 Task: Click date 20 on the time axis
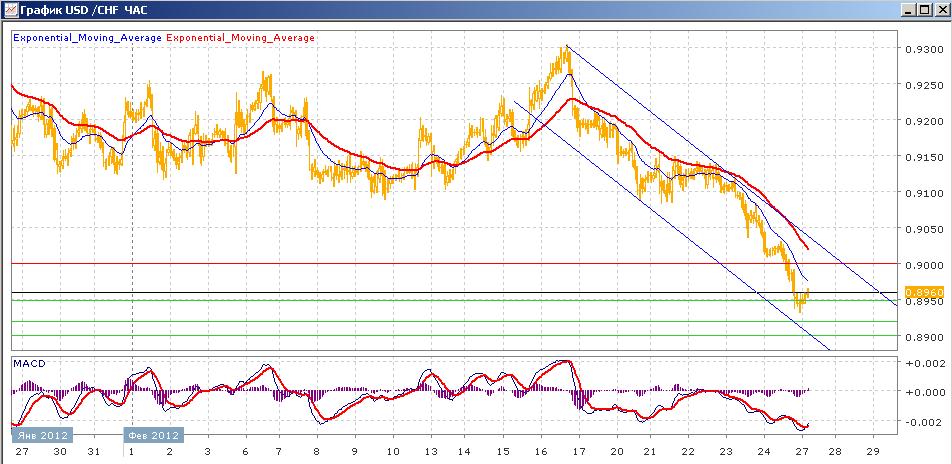(x=617, y=452)
